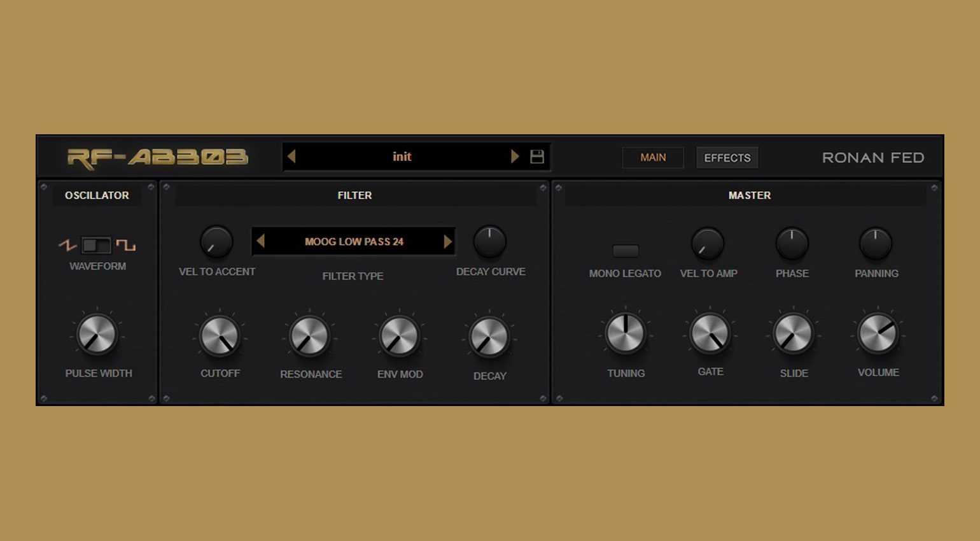Click the VEL TO AMP label
Viewport: 980px width, 541px height.
click(708, 274)
